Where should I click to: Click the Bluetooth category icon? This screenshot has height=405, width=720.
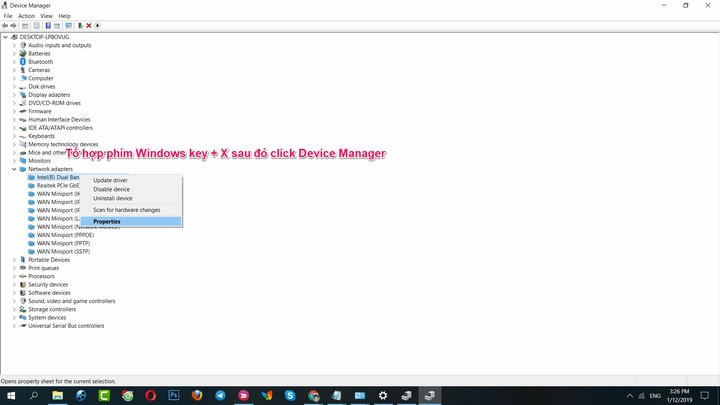23,62
